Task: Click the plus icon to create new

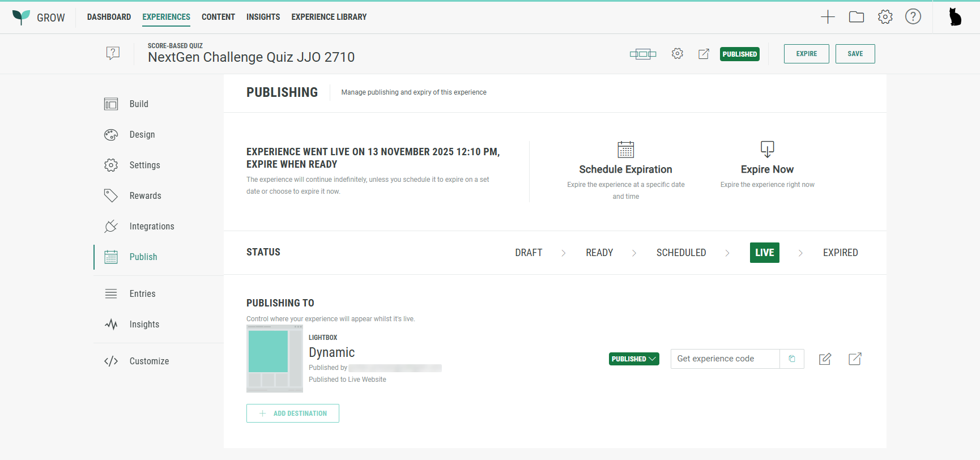Action: pyautogui.click(x=828, y=17)
